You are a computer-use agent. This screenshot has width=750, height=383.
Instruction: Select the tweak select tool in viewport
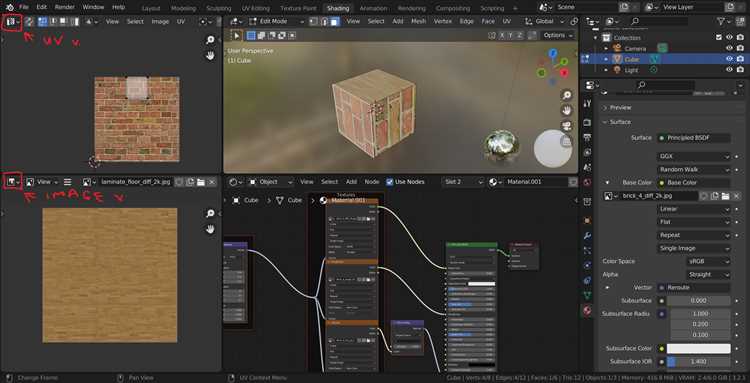point(236,35)
